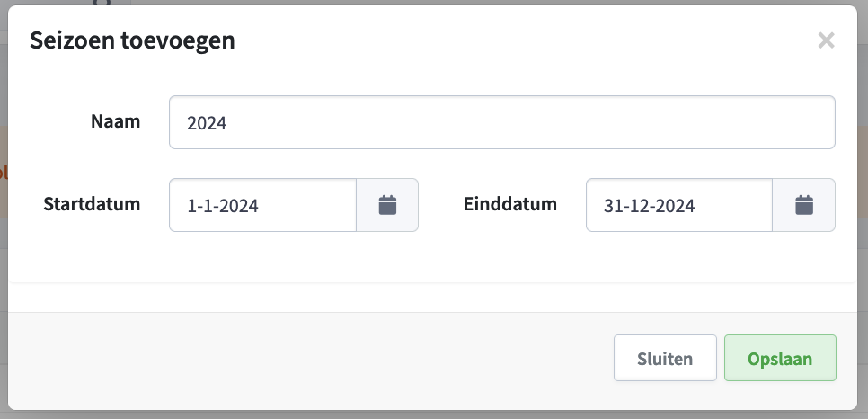Place cursor on the 2024 name value
The width and height of the screenshot is (868, 419).
coord(207,123)
